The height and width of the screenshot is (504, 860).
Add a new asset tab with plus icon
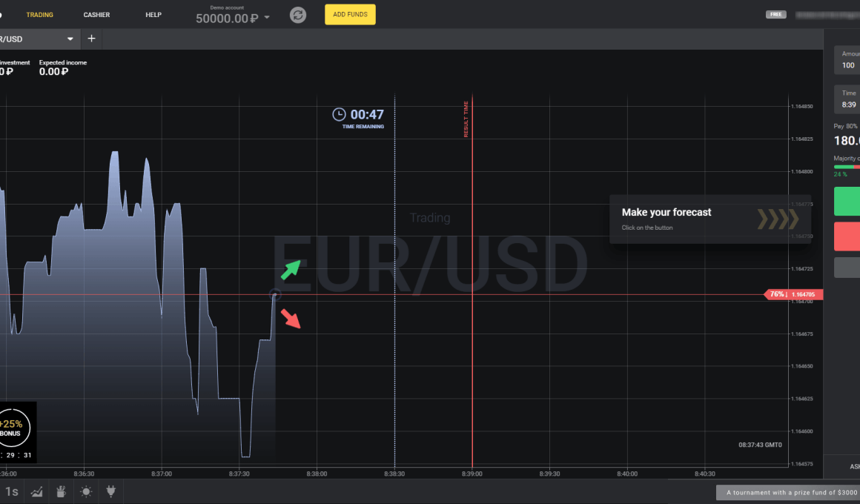[x=91, y=39]
